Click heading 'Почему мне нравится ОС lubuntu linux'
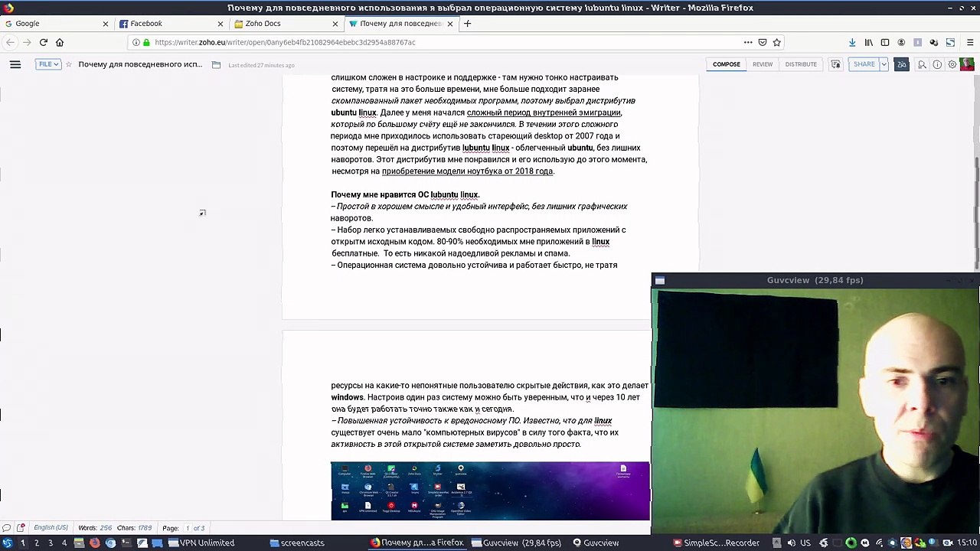Viewport: 980px width, 551px height. point(405,195)
